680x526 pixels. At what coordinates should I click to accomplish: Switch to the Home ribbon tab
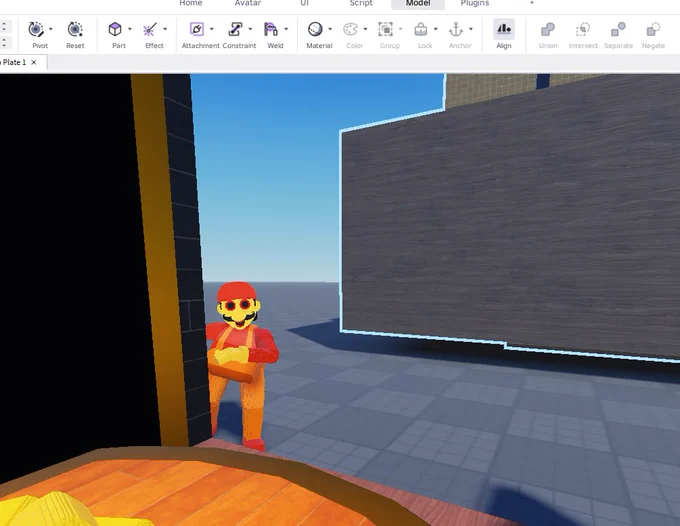click(x=191, y=3)
